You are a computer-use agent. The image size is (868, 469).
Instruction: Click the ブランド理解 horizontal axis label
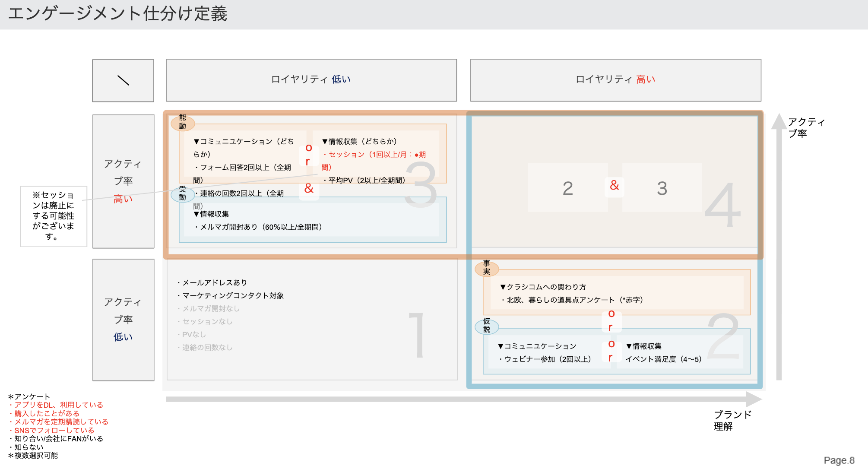[x=732, y=421]
